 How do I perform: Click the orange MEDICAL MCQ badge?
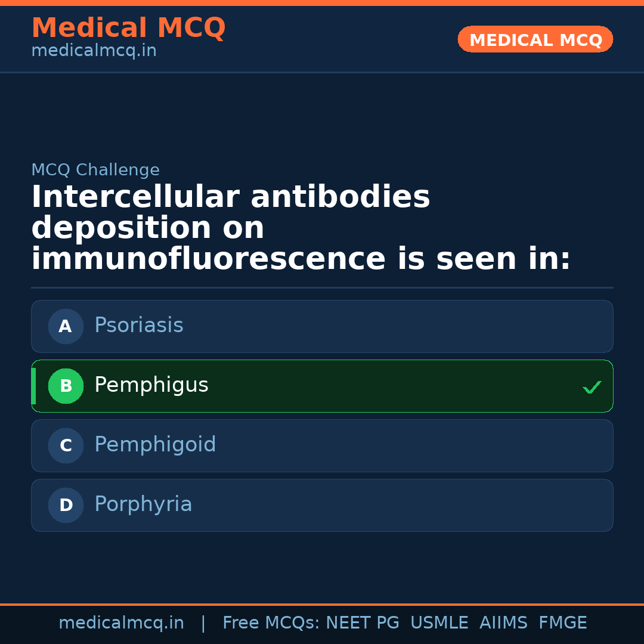pos(535,39)
